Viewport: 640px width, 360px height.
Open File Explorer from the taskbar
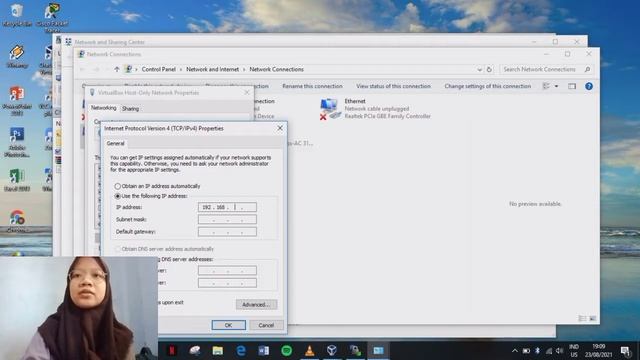coord(218,350)
